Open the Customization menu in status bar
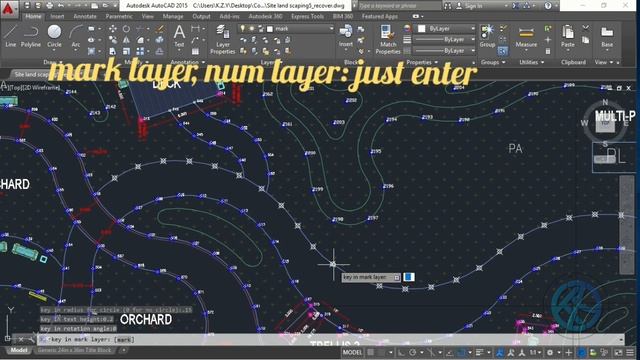The height and width of the screenshot is (360, 640). (631, 352)
